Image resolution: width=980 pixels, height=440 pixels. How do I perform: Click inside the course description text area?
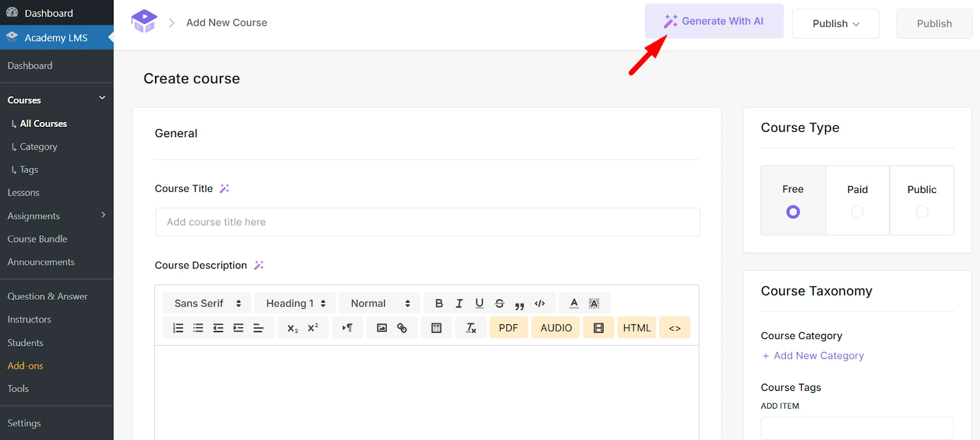tap(427, 392)
